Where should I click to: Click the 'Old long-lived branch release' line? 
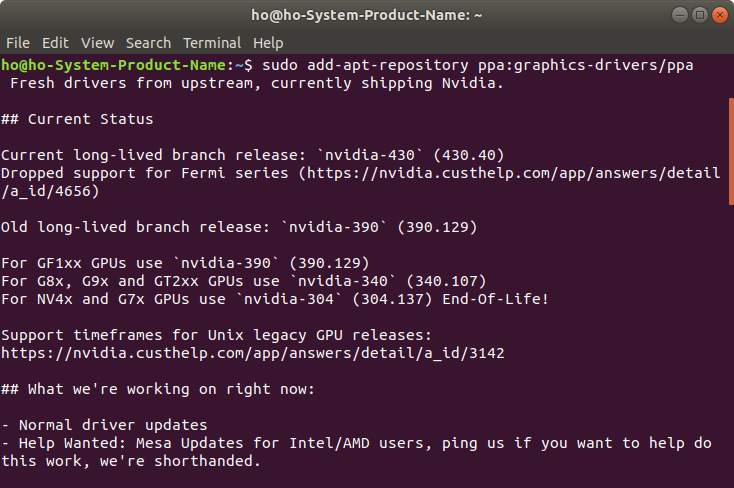tap(239, 227)
